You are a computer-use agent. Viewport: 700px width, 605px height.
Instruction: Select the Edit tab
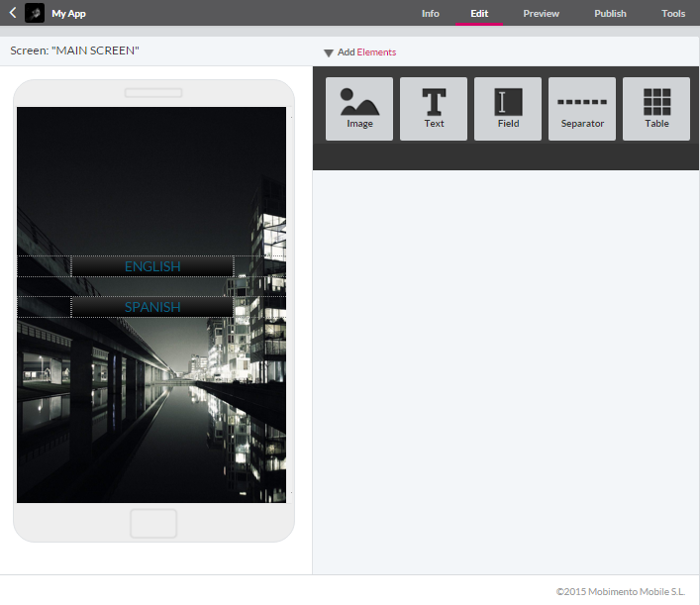click(x=479, y=14)
